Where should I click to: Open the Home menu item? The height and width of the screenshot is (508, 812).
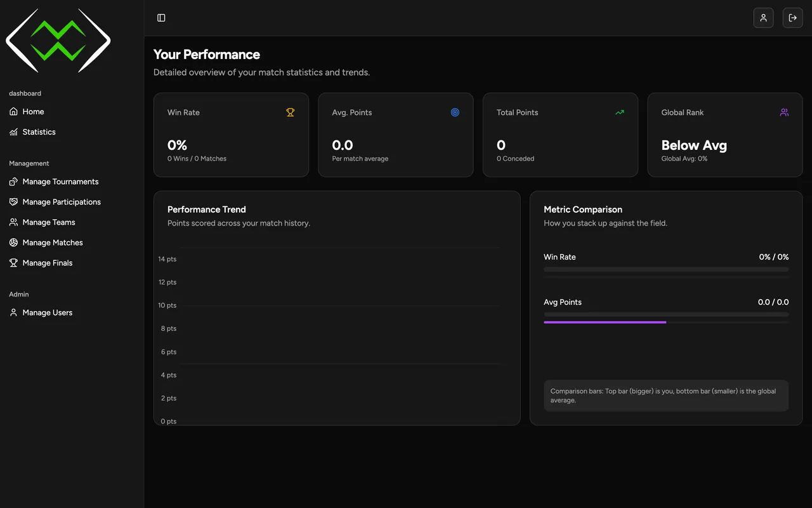[x=72, y=112]
